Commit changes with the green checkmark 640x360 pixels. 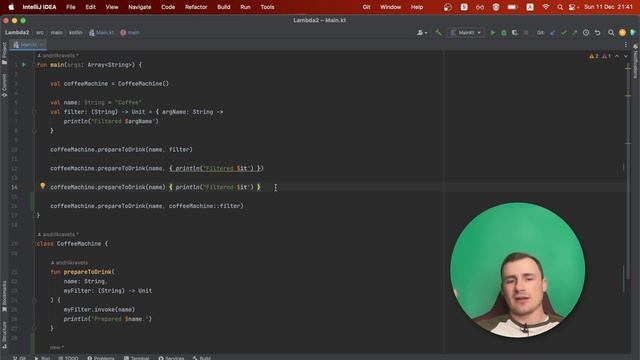(564, 33)
